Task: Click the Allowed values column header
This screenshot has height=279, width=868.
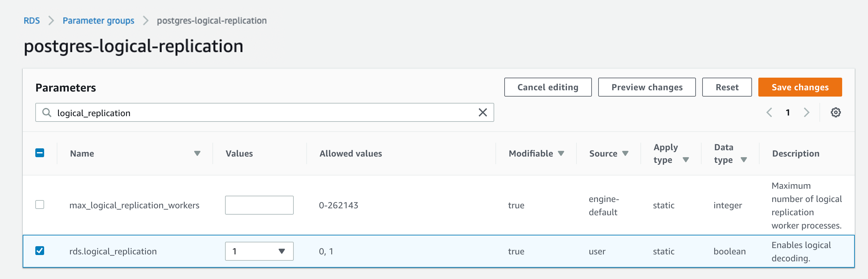Action: (350, 153)
